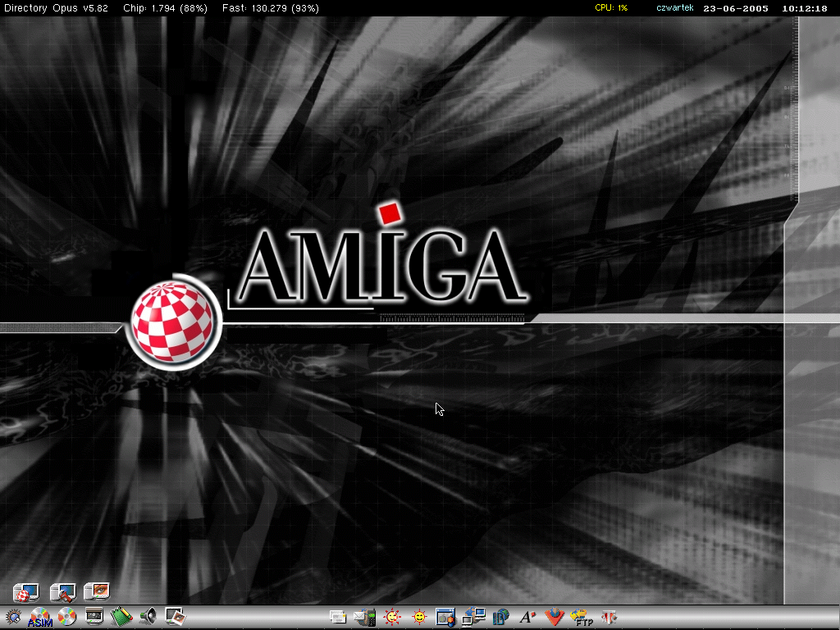
Task: Click the monitor with hammer icon
Action: pos(62,591)
